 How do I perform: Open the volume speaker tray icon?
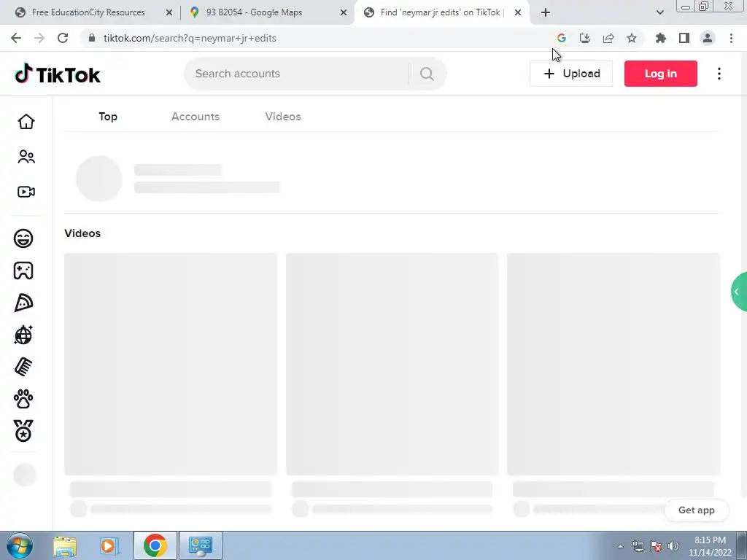tap(673, 546)
